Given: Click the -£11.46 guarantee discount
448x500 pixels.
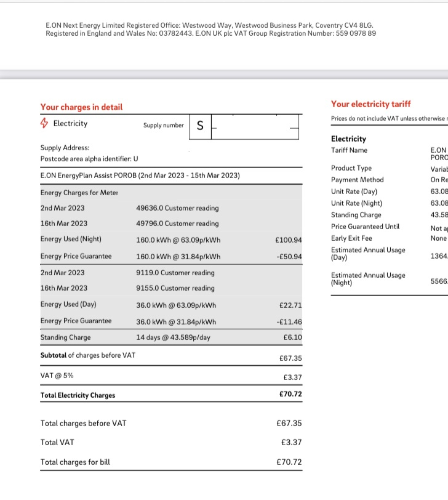Looking at the screenshot, I should (x=289, y=322).
